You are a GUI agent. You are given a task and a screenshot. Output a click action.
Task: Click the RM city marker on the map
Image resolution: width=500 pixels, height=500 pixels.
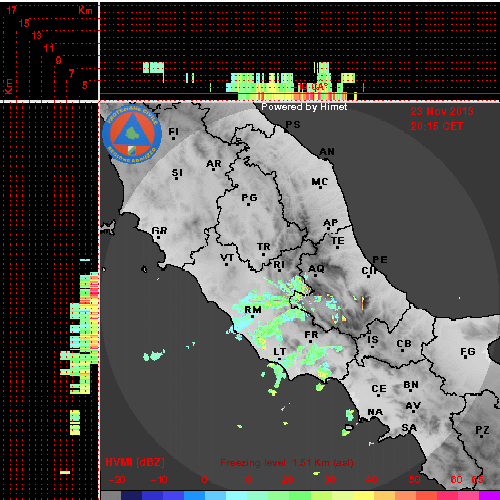click(252, 316)
